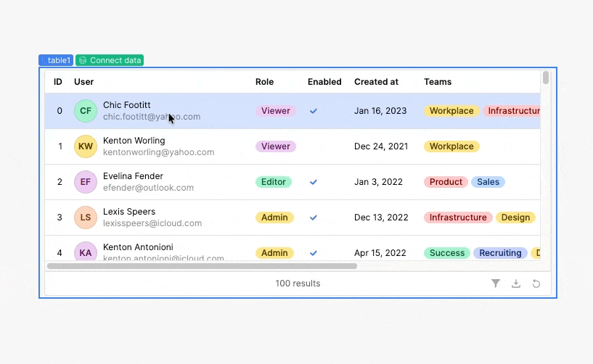Click the Editor role tag for Evelina Fender
This screenshot has height=364, width=593.
click(x=274, y=182)
